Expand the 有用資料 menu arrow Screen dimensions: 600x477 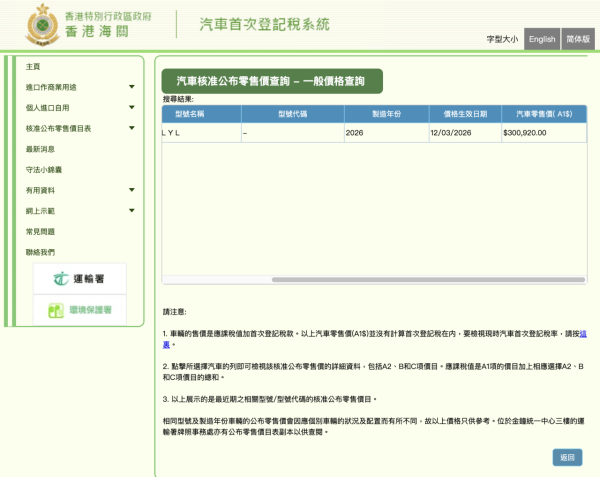point(132,190)
